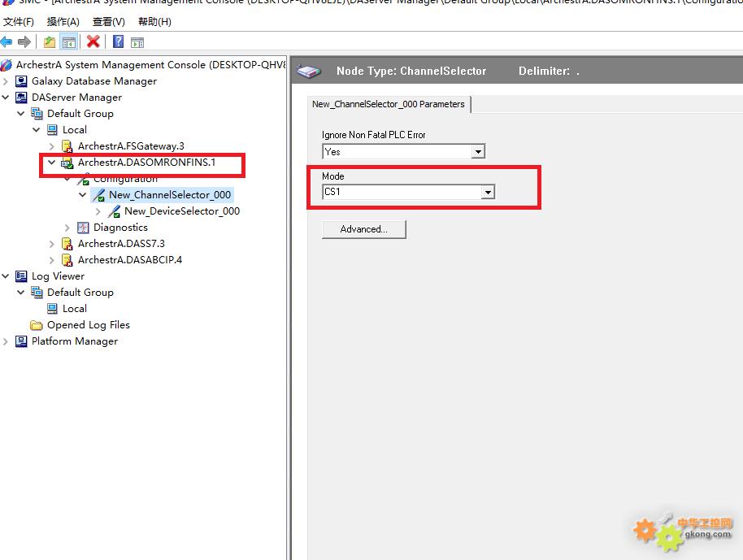Expand the New_DeviceSelector_000 node
743x560 pixels.
pos(98,211)
